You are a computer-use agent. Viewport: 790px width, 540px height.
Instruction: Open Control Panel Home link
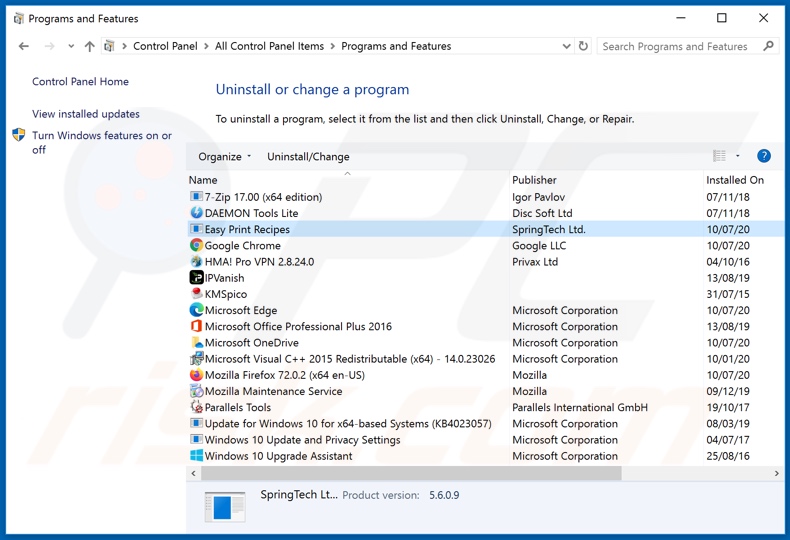coord(81,82)
